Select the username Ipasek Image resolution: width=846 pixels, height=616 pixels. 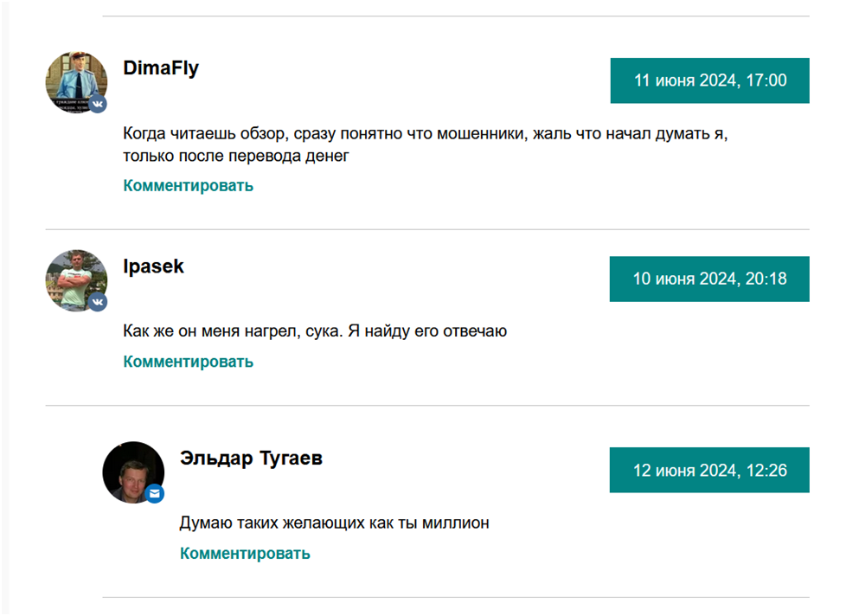tap(153, 266)
